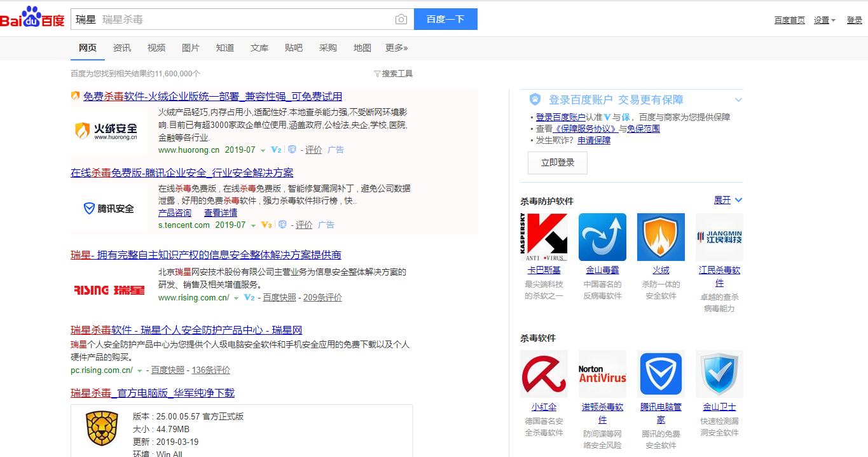Image resolution: width=868 pixels, height=457 pixels.
Task: Open result 在线杀毒免费版-腾讯企业安全
Action: [182, 173]
